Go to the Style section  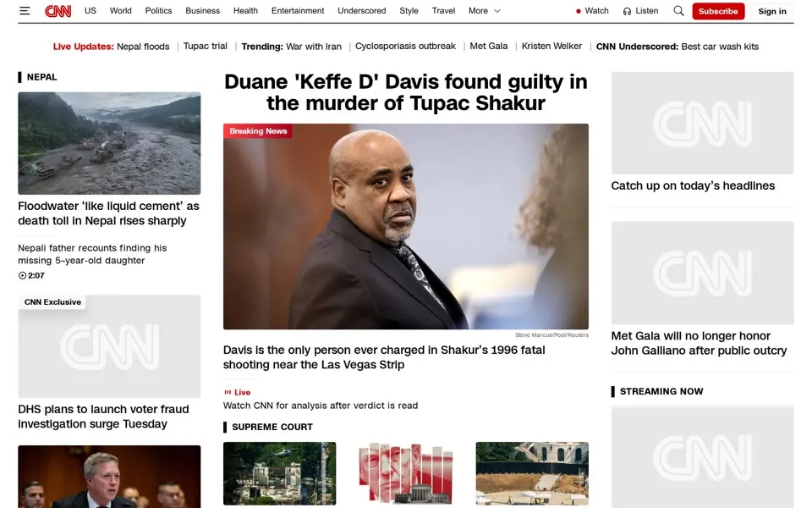(409, 11)
